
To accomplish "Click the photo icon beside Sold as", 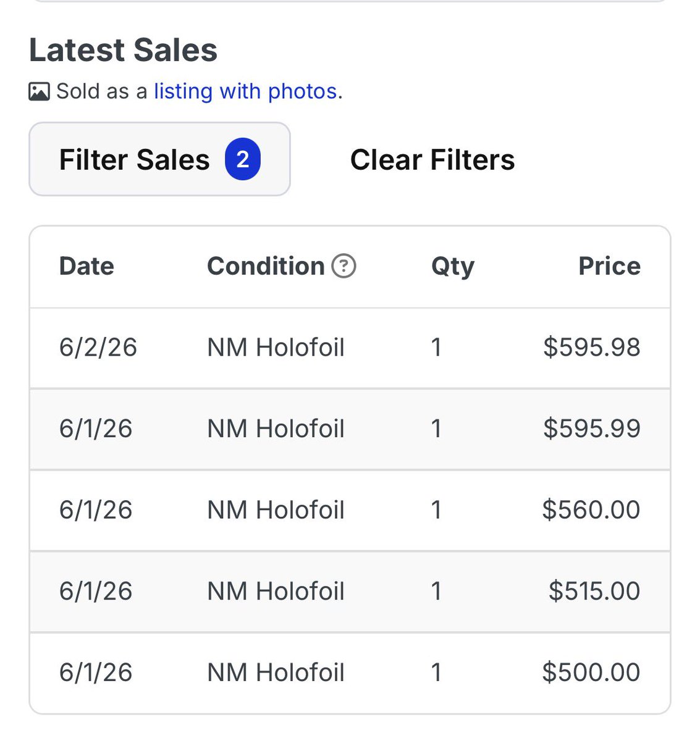I will tap(39, 91).
